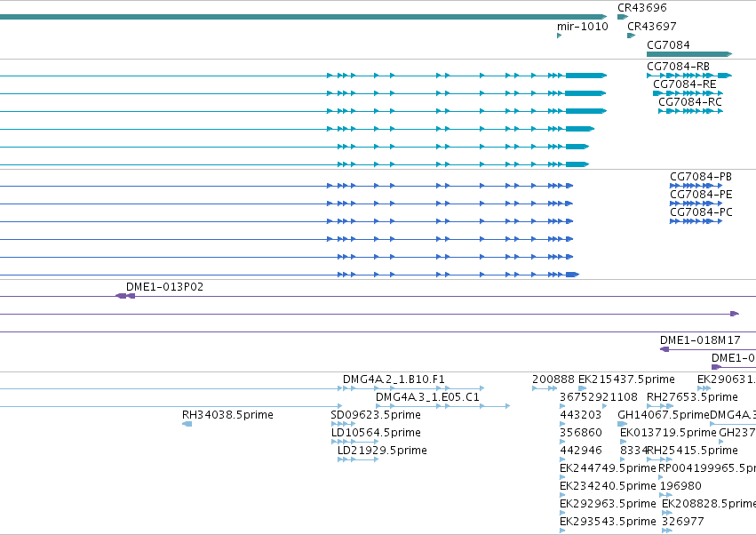
Task: Select the CR43697 gene feature
Action: (x=631, y=36)
